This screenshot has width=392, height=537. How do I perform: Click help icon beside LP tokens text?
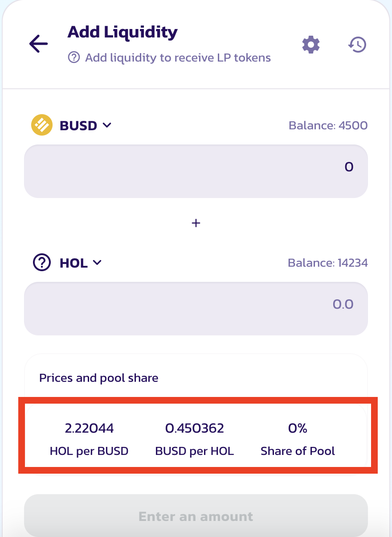(73, 58)
